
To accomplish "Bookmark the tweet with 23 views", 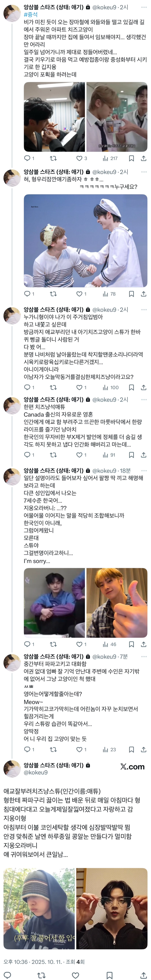I will (x=131, y=749).
